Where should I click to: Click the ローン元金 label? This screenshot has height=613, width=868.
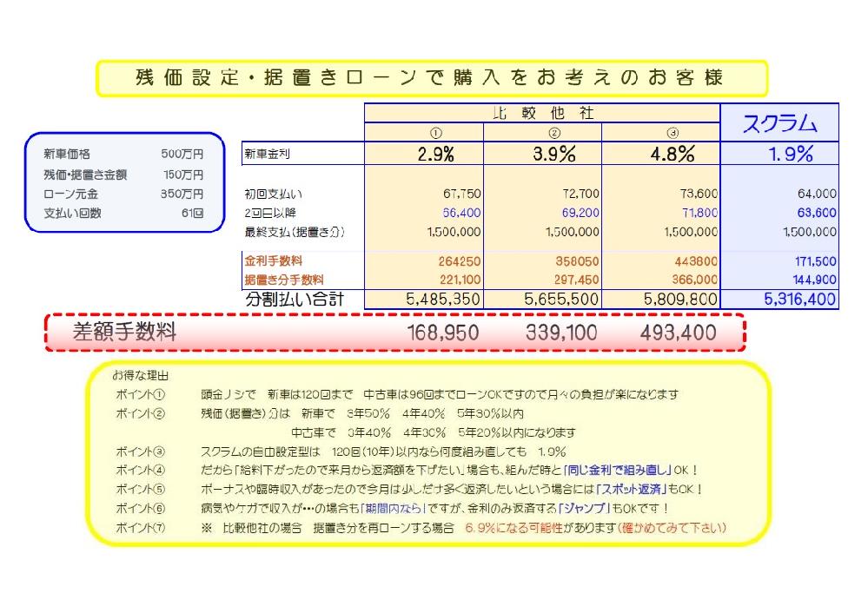tap(70, 194)
